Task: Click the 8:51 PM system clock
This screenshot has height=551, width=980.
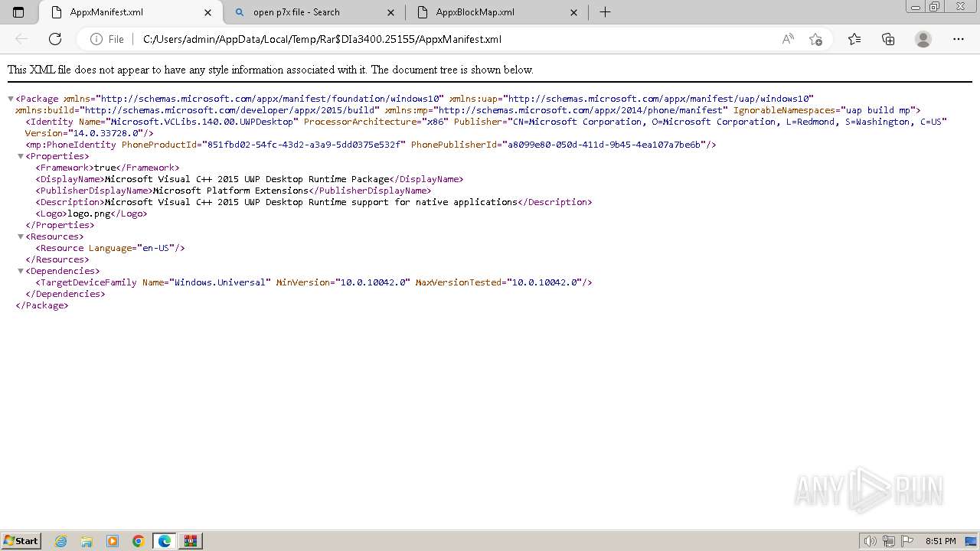Action: tap(941, 541)
